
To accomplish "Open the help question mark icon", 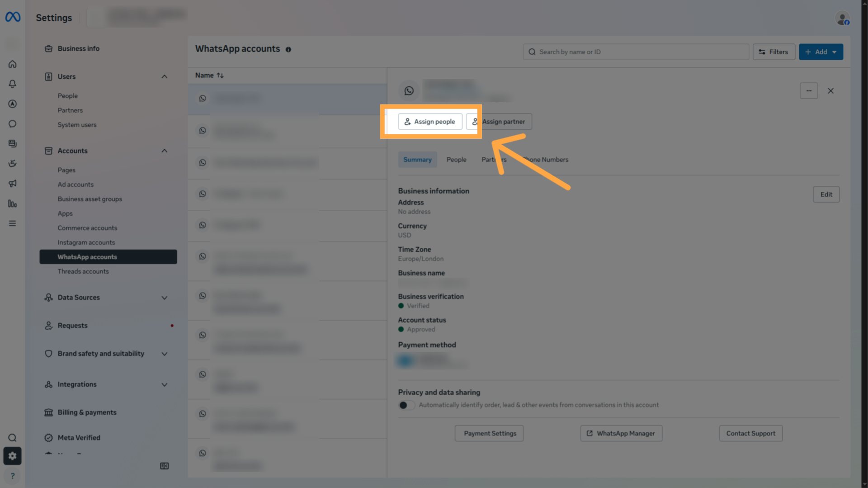I will point(13,476).
